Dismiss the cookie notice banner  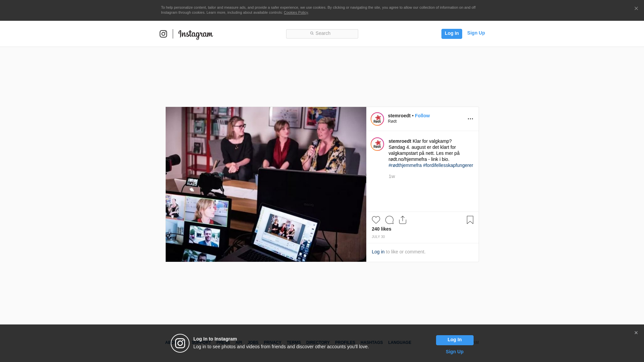pyautogui.click(x=636, y=9)
